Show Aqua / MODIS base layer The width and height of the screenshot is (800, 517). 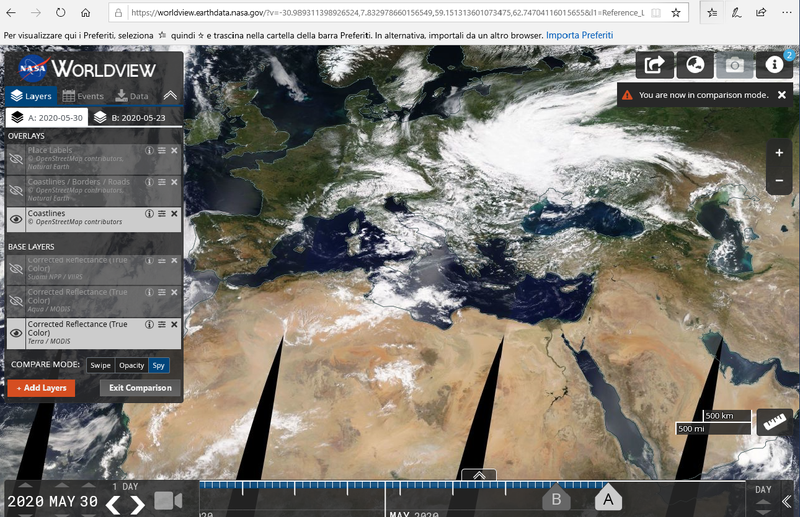(x=16, y=301)
